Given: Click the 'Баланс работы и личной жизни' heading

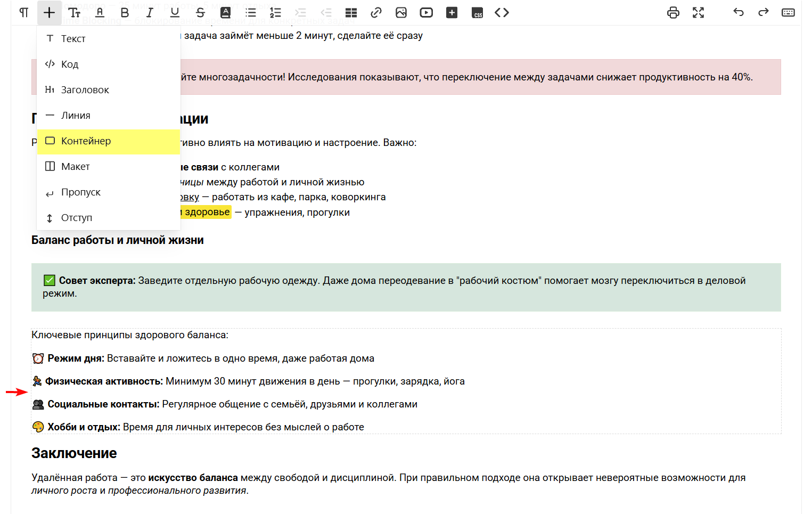Looking at the screenshot, I should 118,240.
